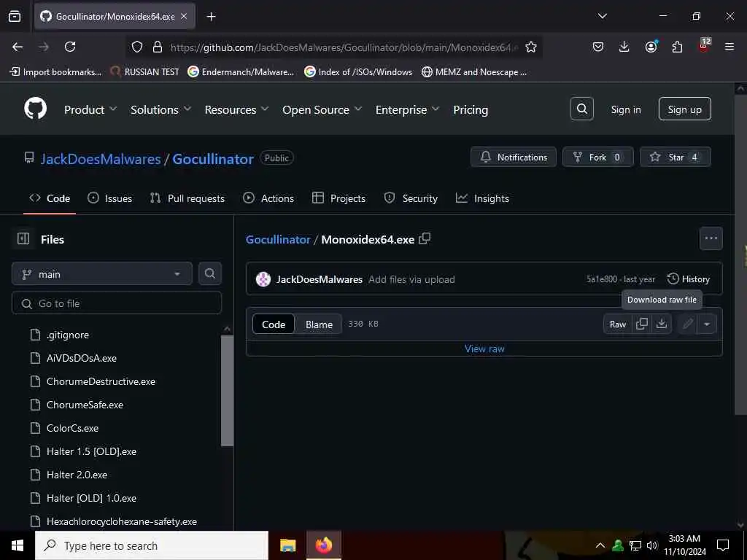Copy raw file contents icon

click(x=642, y=324)
